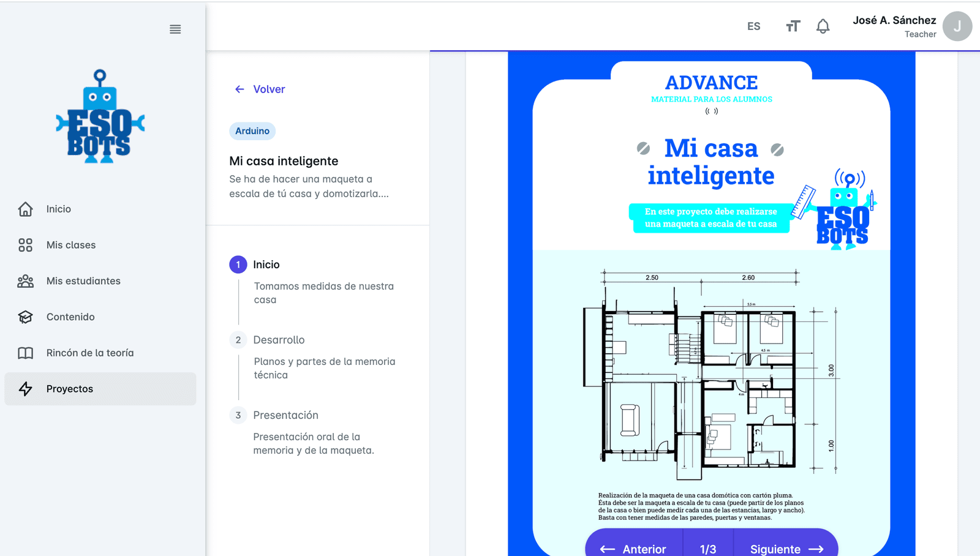This screenshot has height=556, width=980.
Task: Open the Contenido section
Action: pyautogui.click(x=100, y=317)
